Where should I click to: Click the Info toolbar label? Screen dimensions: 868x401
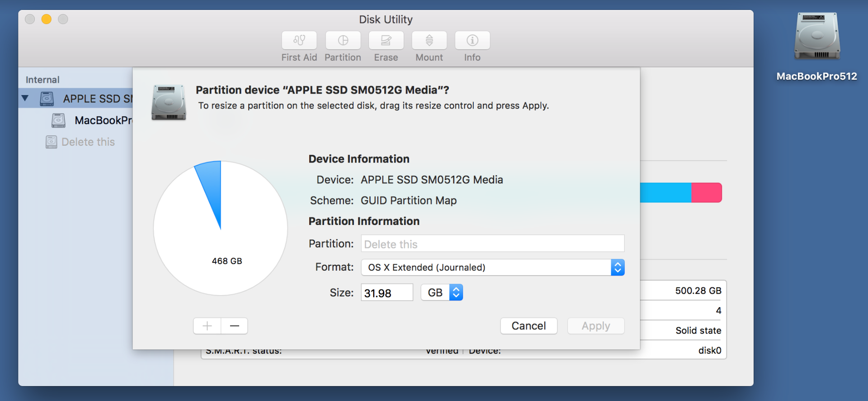click(x=472, y=57)
